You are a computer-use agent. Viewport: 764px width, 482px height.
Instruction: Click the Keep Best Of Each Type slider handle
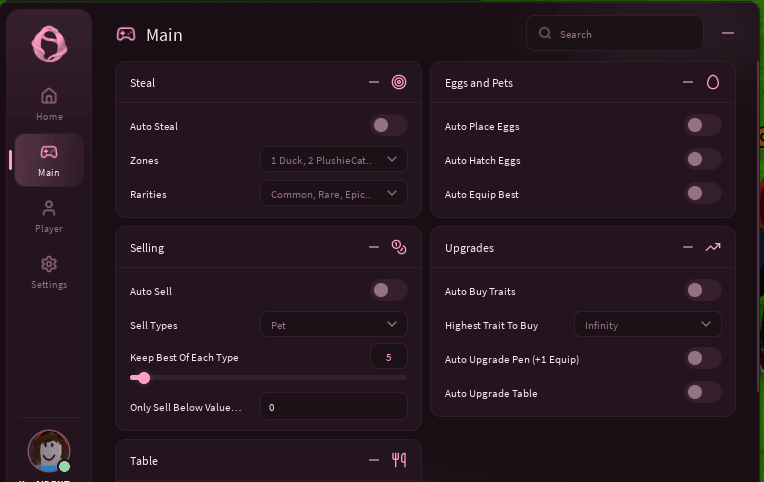click(143, 378)
